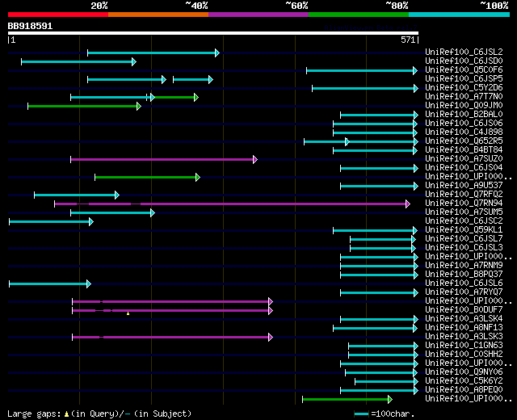Open the UniRef100_Q09JM0 hit label
517x420 pixels.
(464, 105)
